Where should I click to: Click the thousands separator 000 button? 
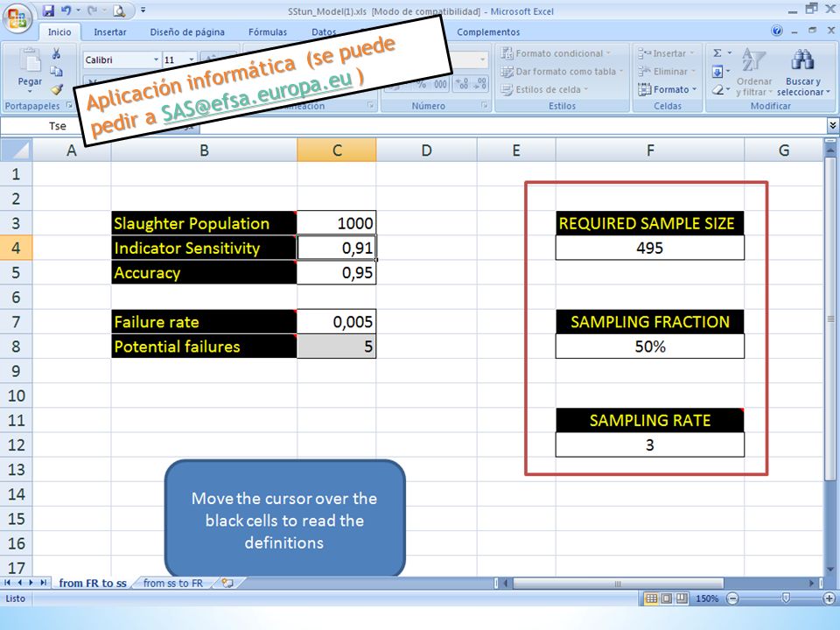[x=440, y=84]
